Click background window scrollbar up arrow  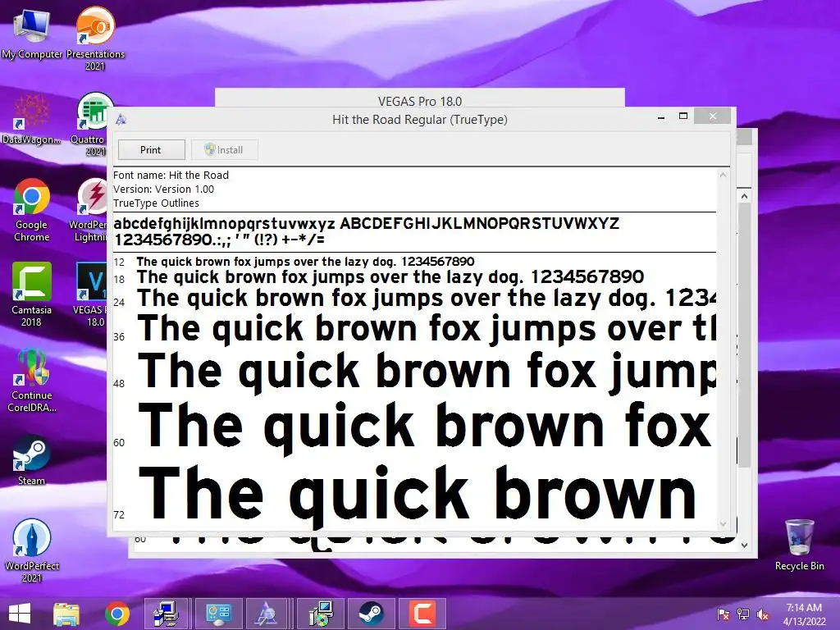click(x=744, y=197)
